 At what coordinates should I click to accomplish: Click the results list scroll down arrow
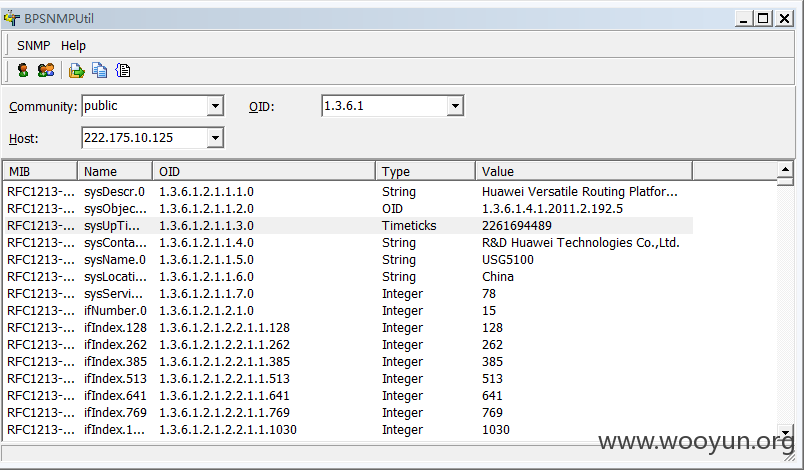point(785,432)
